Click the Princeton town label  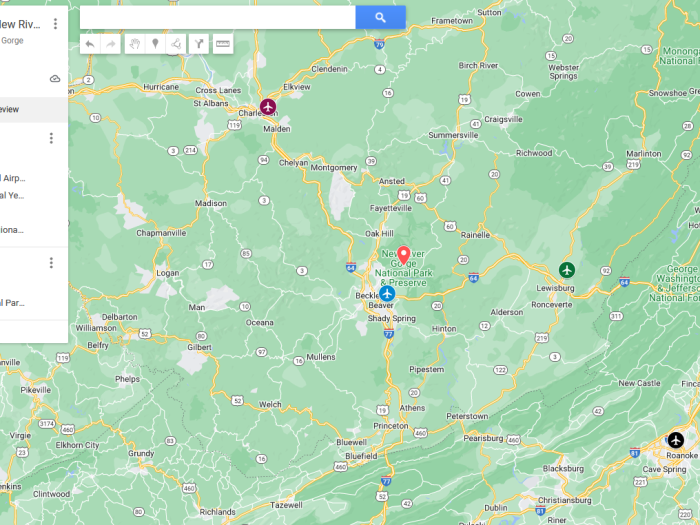point(391,426)
